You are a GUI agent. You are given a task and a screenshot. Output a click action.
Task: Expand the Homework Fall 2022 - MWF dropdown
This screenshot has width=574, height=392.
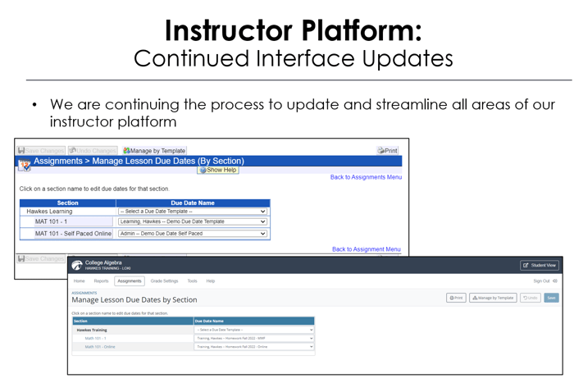(x=254, y=338)
